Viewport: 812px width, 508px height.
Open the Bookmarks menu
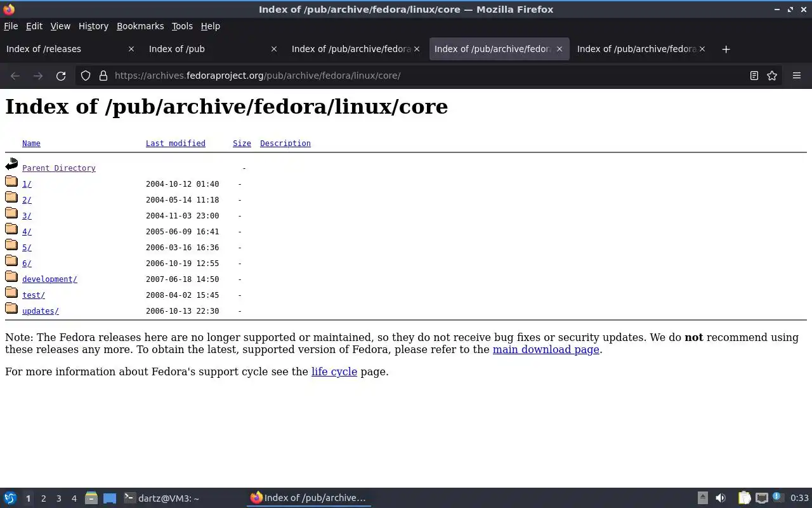[140, 26]
